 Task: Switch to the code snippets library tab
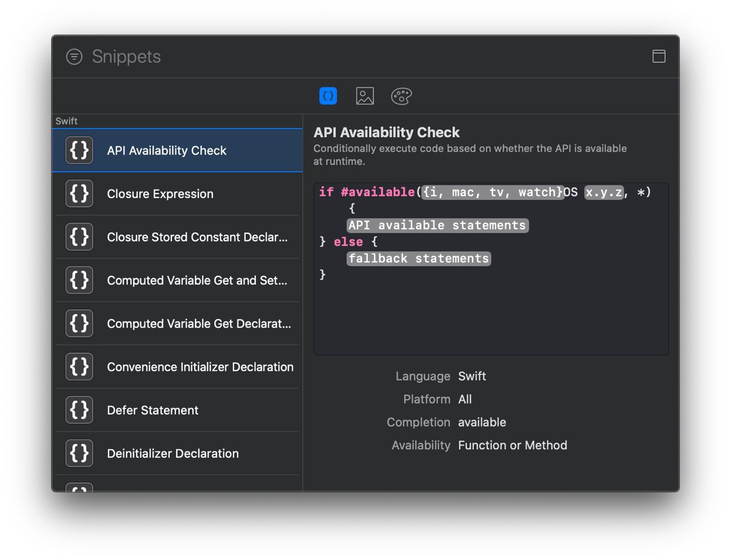(x=328, y=96)
